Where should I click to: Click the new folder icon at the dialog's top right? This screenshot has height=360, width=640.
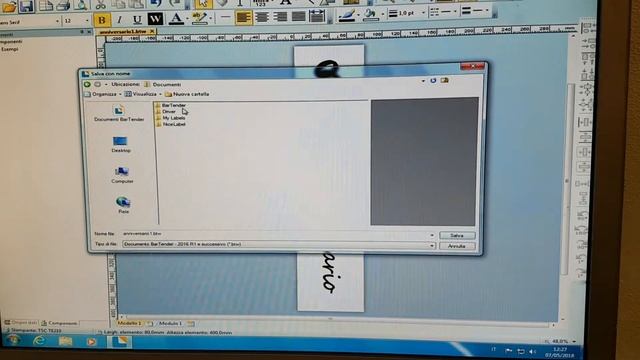pyautogui.click(x=444, y=80)
